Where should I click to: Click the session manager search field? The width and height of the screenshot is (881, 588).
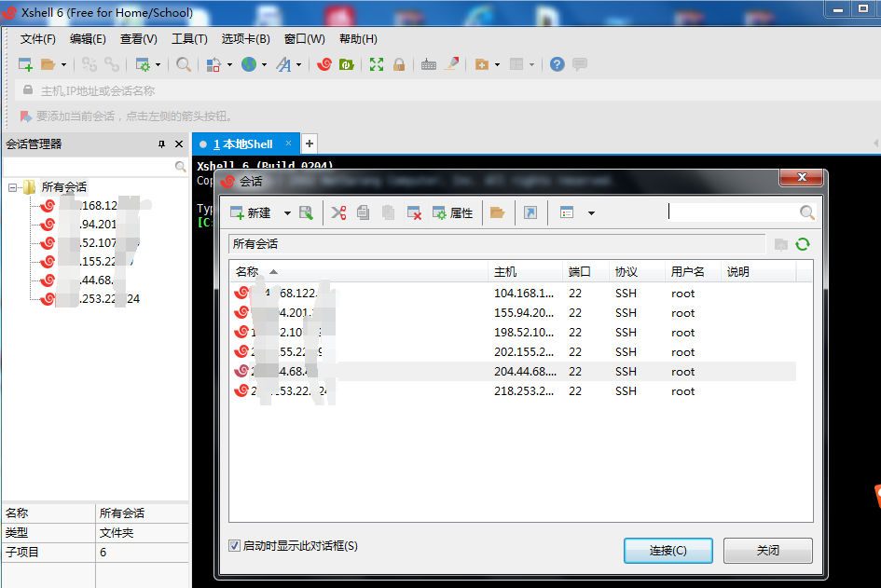[89, 167]
